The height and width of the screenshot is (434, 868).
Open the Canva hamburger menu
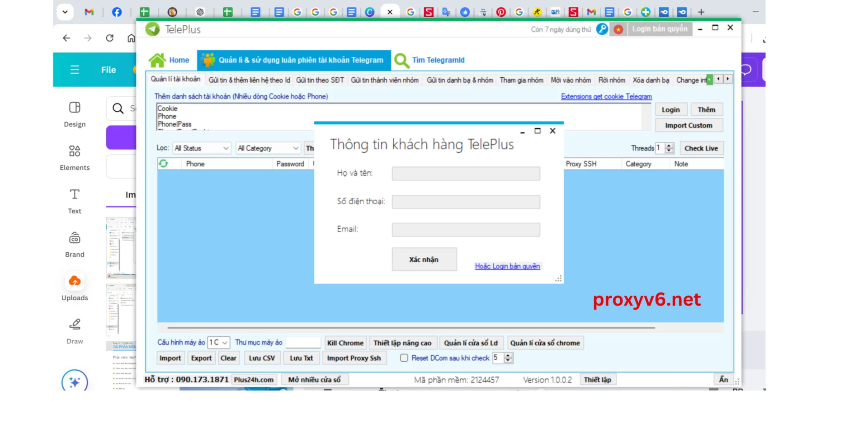(75, 70)
